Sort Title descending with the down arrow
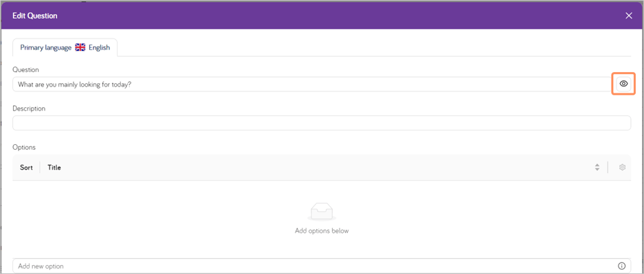The width and height of the screenshot is (644, 274). [x=597, y=170]
